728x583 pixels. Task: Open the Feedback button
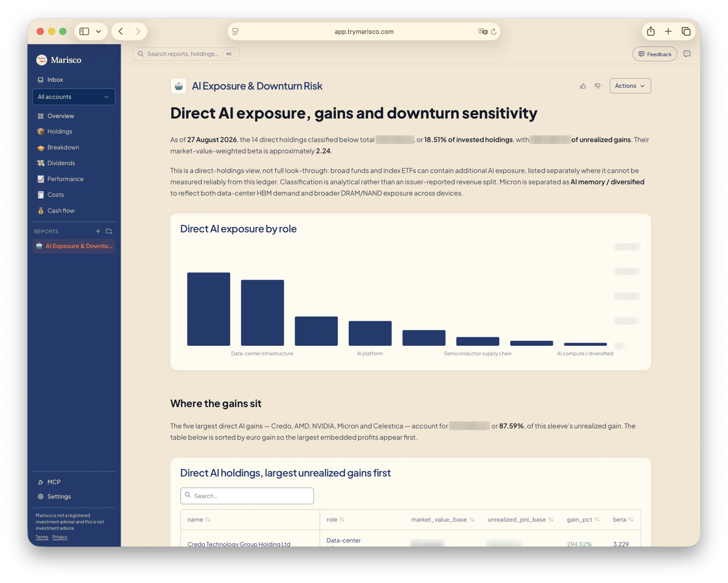[x=654, y=54]
